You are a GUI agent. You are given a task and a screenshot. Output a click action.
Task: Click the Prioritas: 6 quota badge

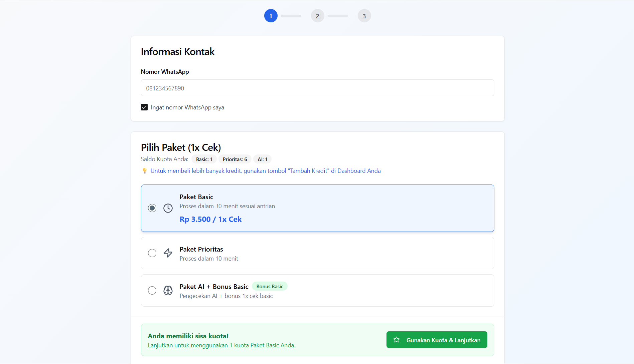coord(235,159)
